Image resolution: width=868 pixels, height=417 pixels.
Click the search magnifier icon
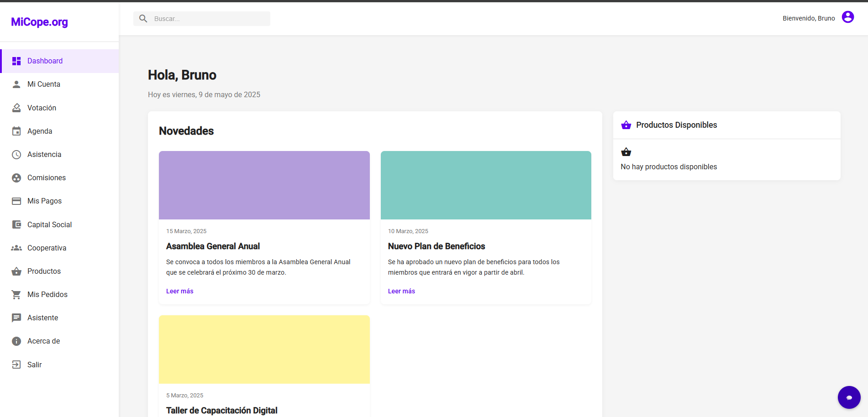pos(143,19)
